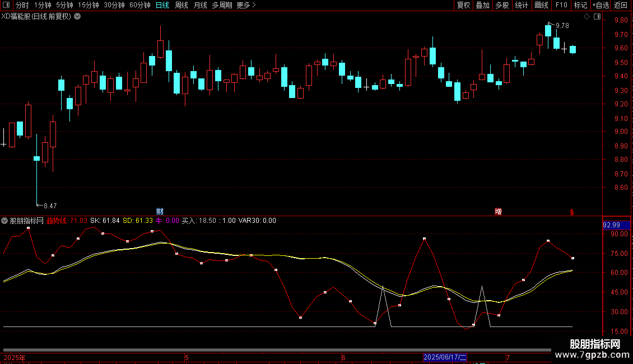Expand the 更多 periods menu
The image size is (633, 364).
246,5
